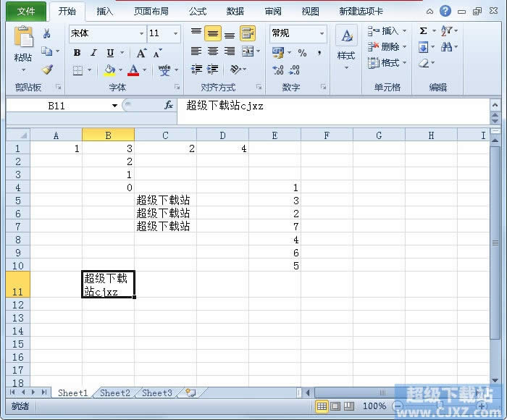Open the font name dropdown 宋体

(107, 33)
